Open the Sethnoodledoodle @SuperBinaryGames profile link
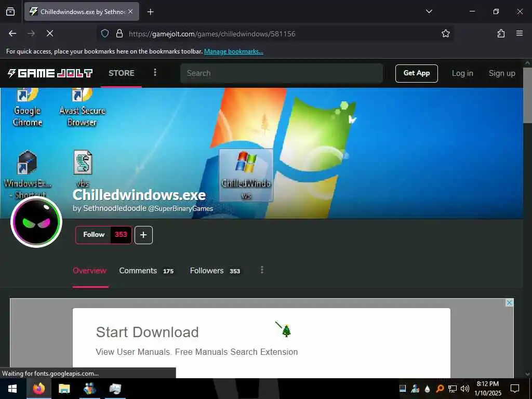The width and height of the screenshot is (532, 399). coord(148,208)
